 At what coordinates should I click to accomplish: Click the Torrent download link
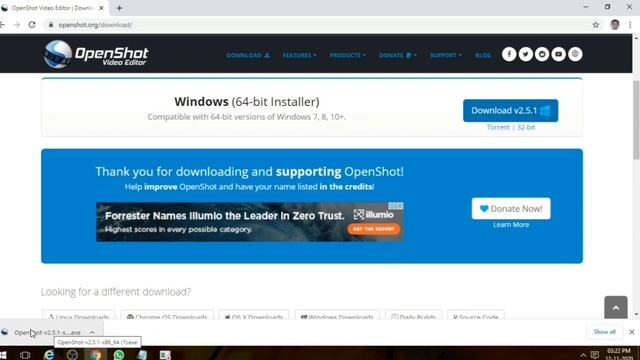tap(498, 127)
